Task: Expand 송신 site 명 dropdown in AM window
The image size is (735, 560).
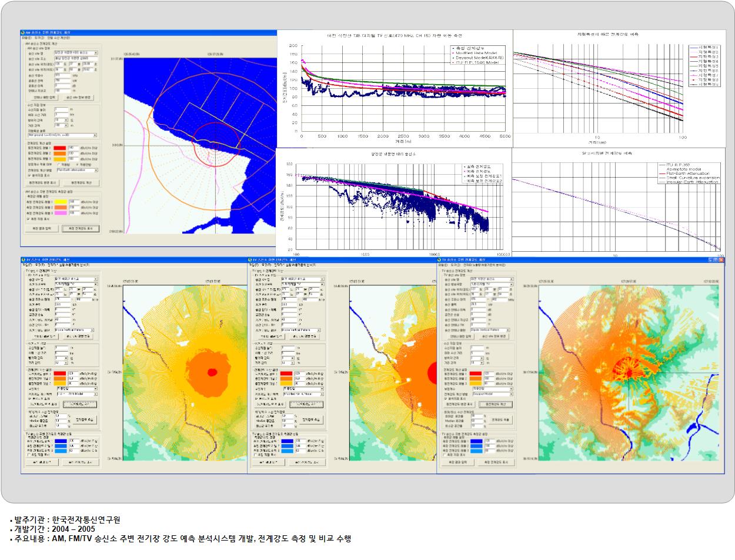Action: 76,52
